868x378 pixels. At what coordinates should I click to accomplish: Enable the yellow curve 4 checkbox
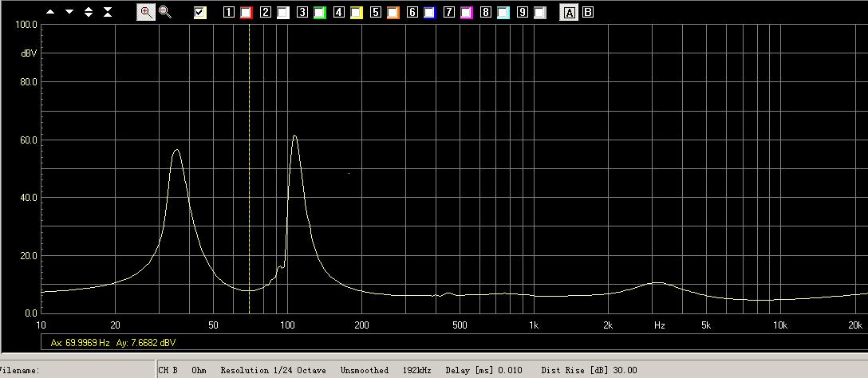click(x=356, y=13)
